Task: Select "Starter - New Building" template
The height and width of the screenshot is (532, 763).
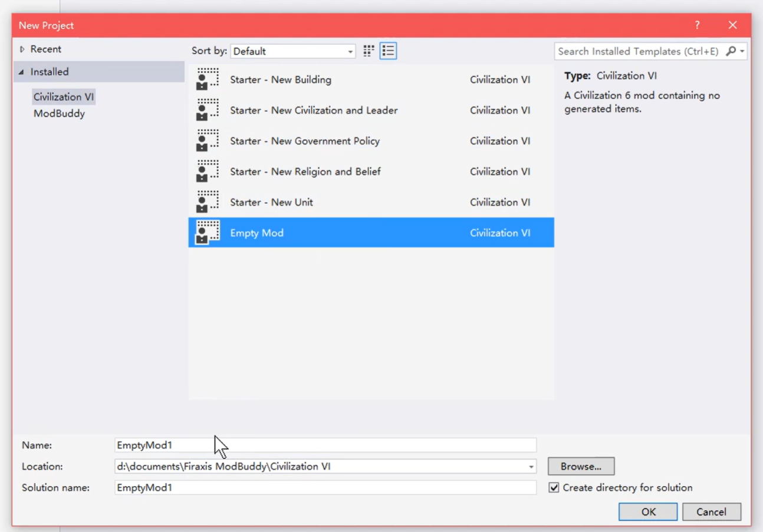Action: pyautogui.click(x=371, y=80)
